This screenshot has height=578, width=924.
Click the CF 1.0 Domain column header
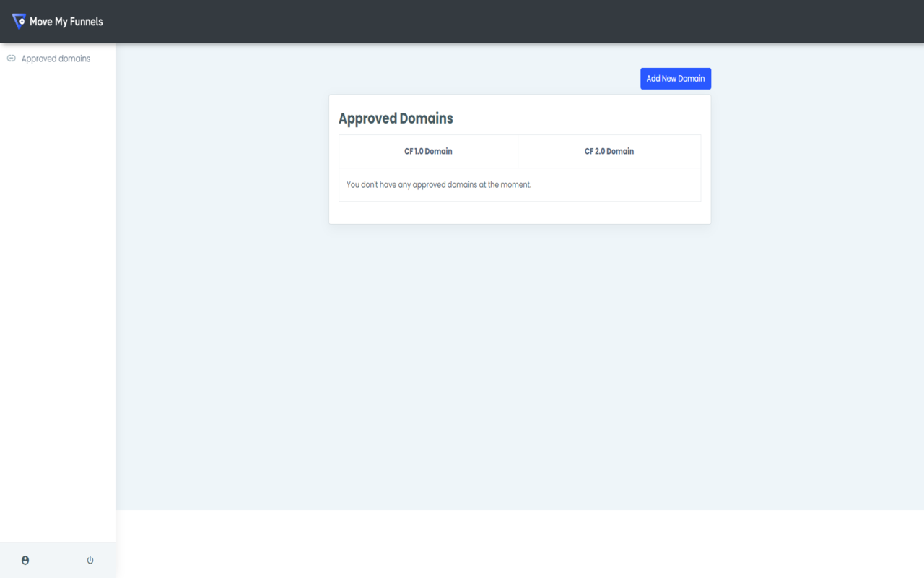428,151
